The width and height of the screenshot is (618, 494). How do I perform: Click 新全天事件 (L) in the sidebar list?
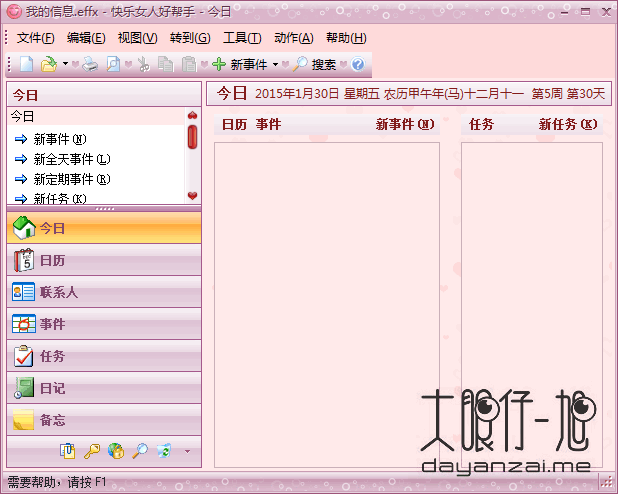coord(71,159)
